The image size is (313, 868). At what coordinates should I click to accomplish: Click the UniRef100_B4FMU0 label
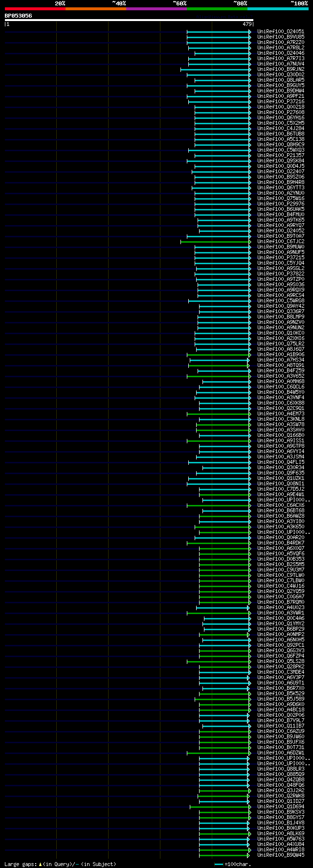pyautogui.click(x=281, y=214)
